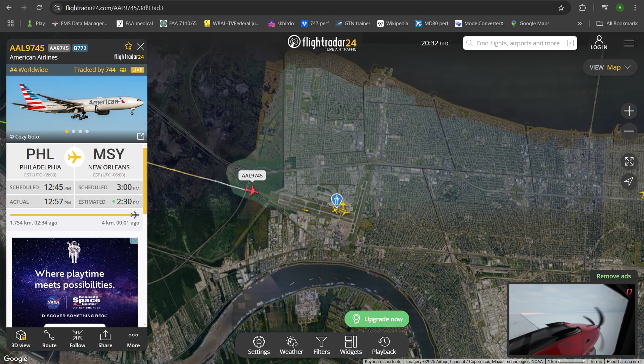
Task: Open the 3D view of the flight
Action: pos(21,339)
